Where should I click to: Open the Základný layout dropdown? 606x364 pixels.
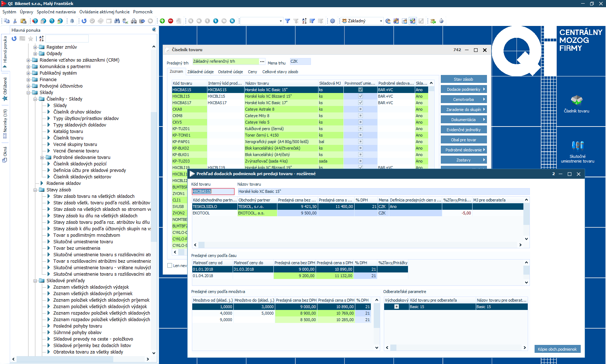tap(381, 21)
